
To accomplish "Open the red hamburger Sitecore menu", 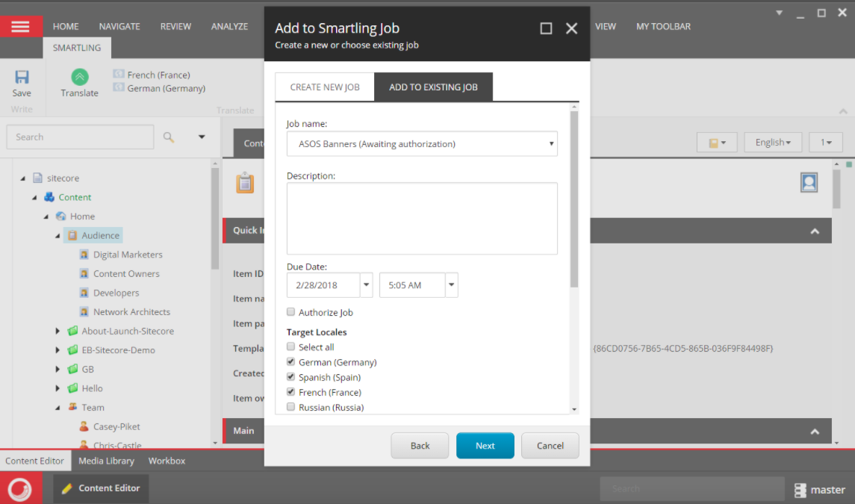I will coord(21,26).
